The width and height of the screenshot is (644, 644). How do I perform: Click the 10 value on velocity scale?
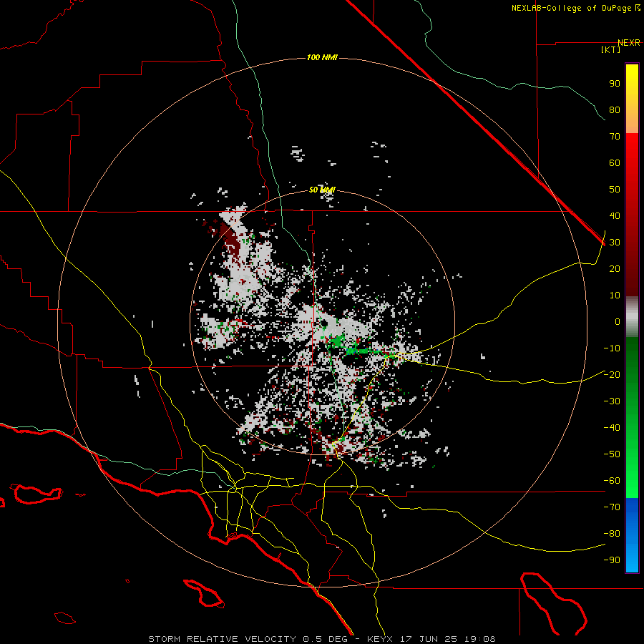[x=615, y=296]
